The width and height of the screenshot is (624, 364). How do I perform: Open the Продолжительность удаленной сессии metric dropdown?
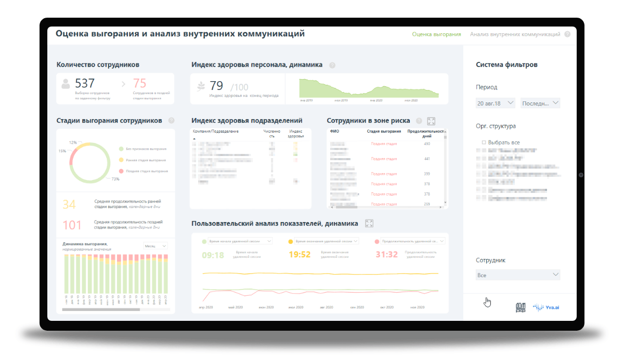413,241
